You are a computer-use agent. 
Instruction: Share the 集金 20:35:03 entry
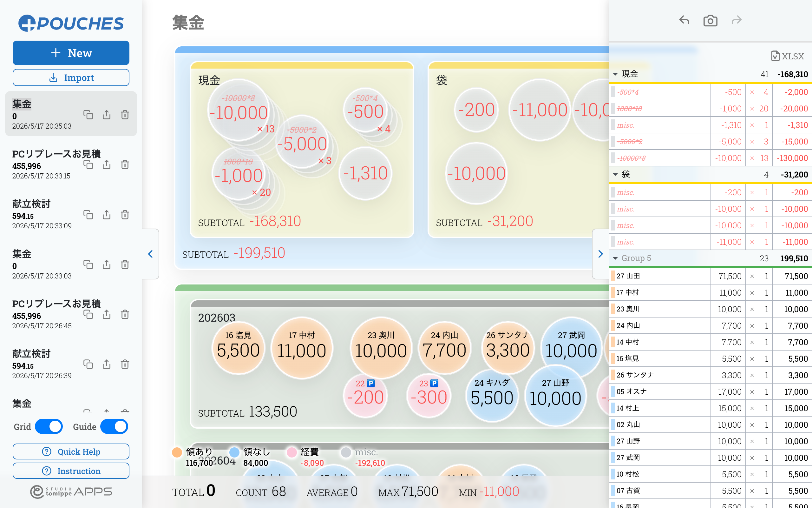click(106, 115)
